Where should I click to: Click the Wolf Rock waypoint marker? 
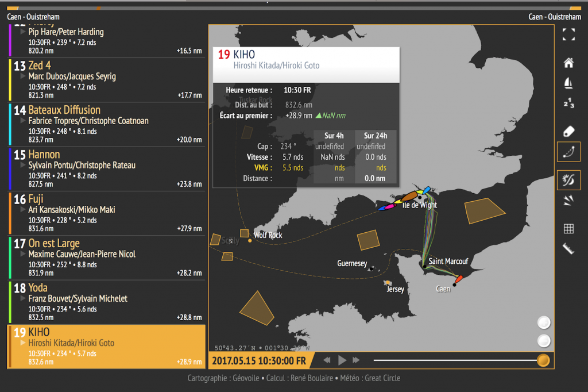250,241
